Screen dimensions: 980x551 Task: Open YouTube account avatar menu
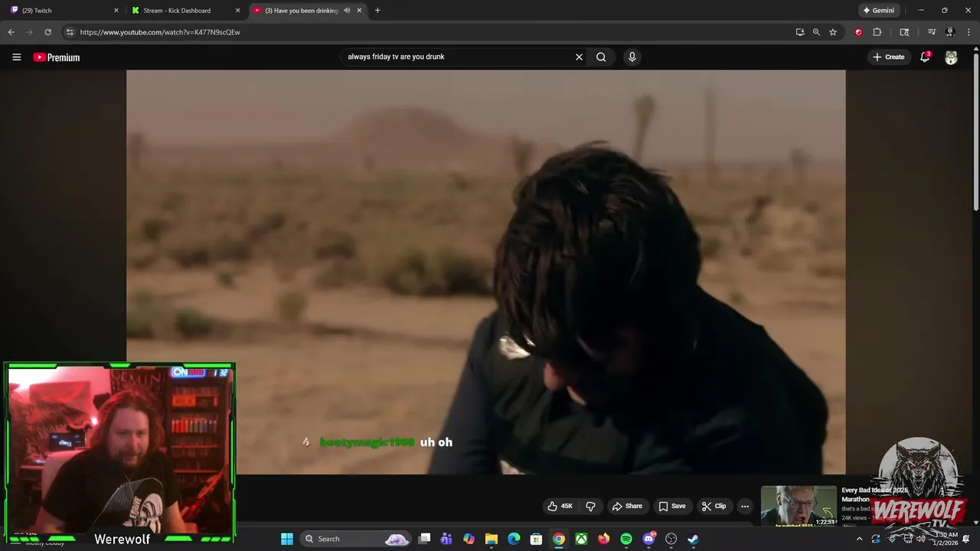click(951, 57)
